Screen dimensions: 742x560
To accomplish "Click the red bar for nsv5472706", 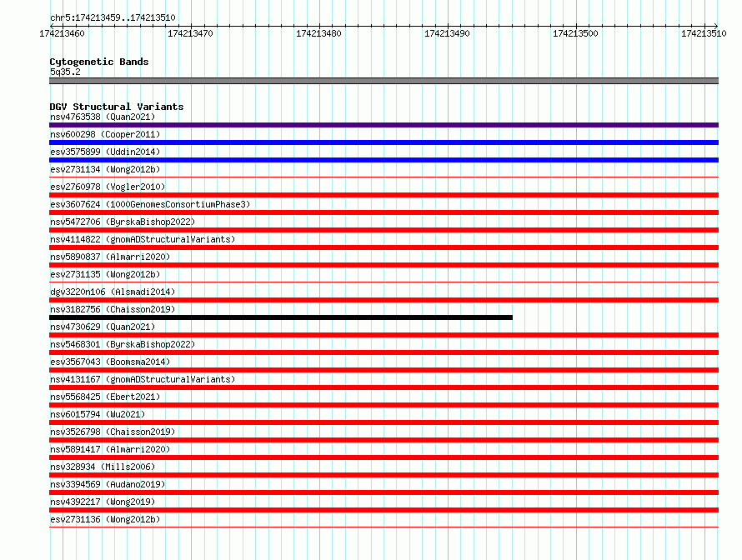I will click(384, 230).
